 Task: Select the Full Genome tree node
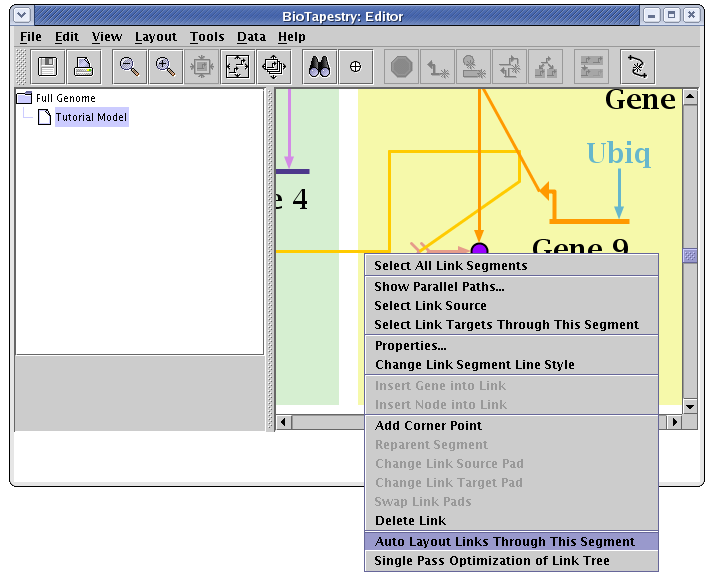pos(66,98)
